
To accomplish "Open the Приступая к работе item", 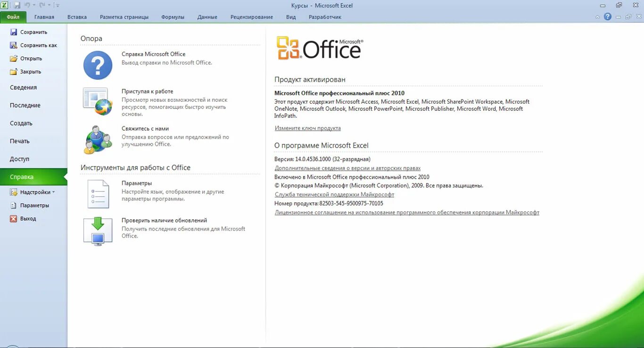I will point(147,91).
